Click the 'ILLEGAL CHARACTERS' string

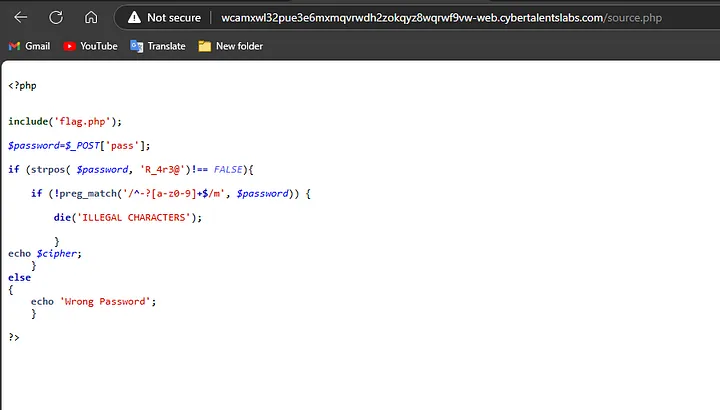tap(134, 217)
